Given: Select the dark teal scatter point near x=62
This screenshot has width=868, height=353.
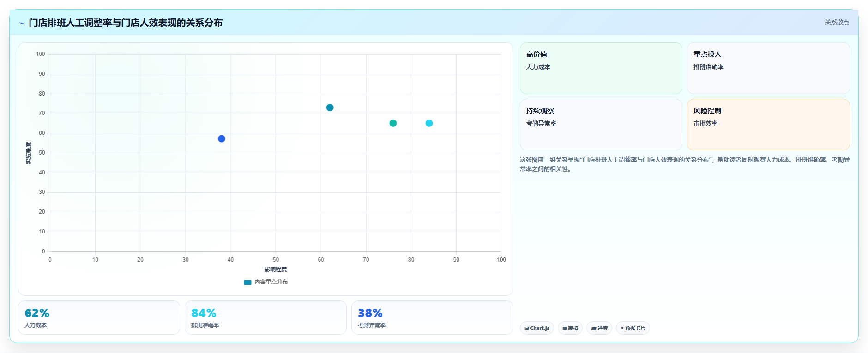Looking at the screenshot, I should [x=330, y=108].
